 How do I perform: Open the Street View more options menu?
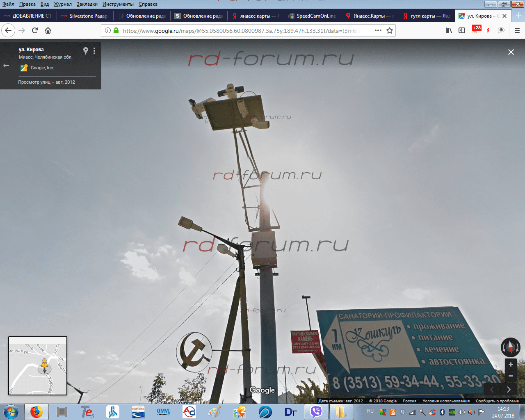[94, 51]
